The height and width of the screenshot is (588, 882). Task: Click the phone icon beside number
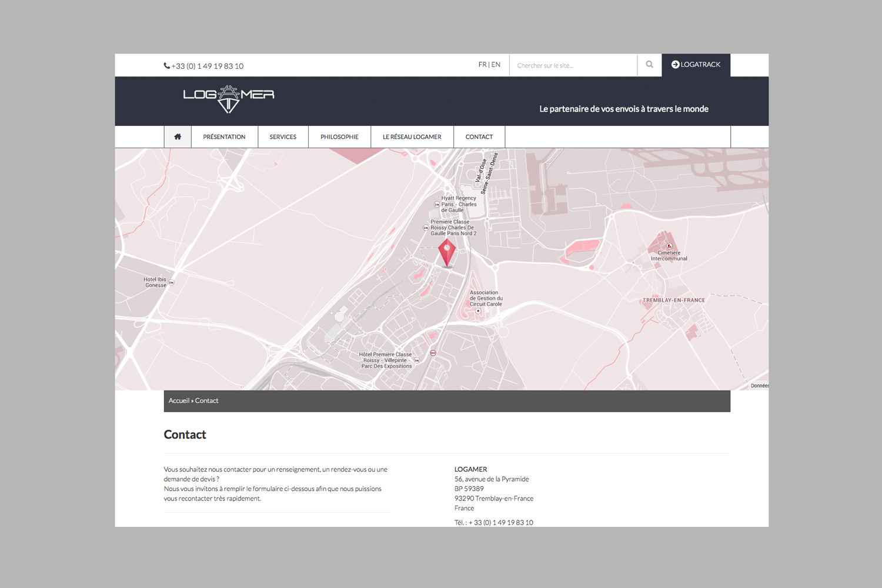[x=167, y=66]
